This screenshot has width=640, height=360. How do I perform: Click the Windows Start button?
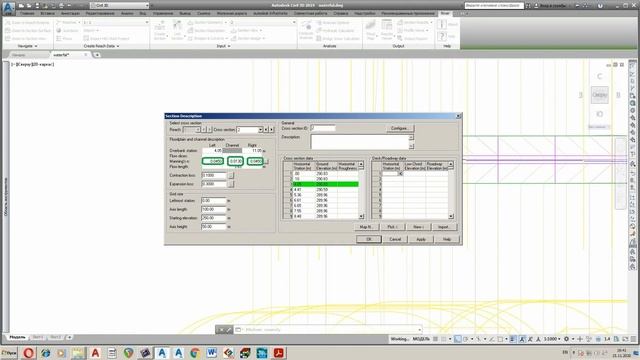pyautogui.click(x=9, y=353)
